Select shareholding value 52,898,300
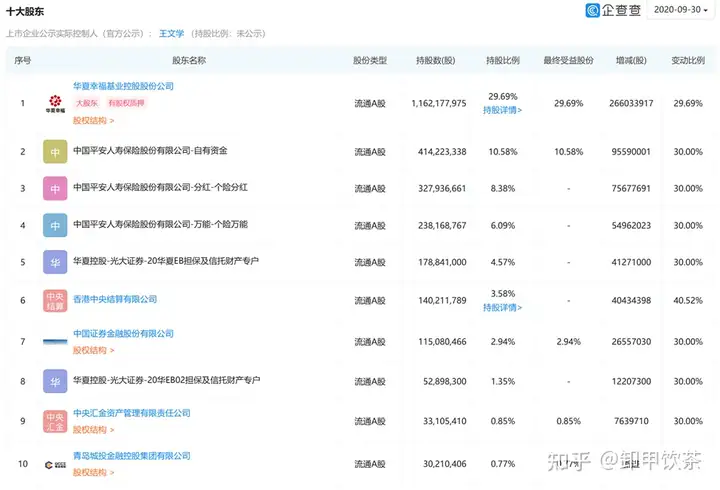 click(444, 381)
